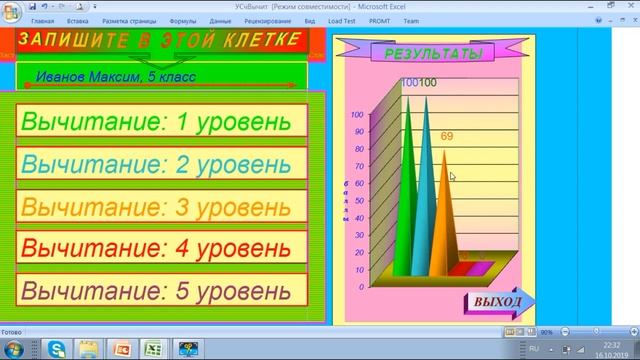Open Excel help question mark icon
The image size is (640, 360).
coord(598,20)
